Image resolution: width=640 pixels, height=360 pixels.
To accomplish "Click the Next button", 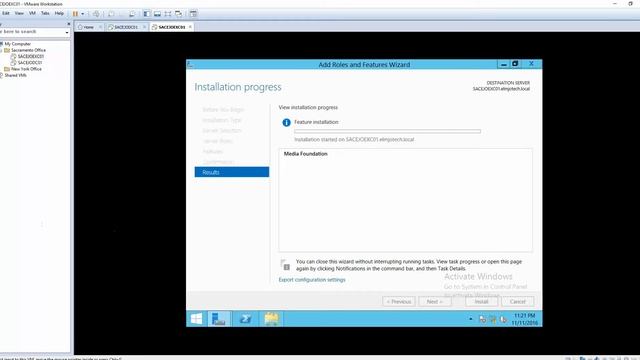I will click(x=435, y=302).
